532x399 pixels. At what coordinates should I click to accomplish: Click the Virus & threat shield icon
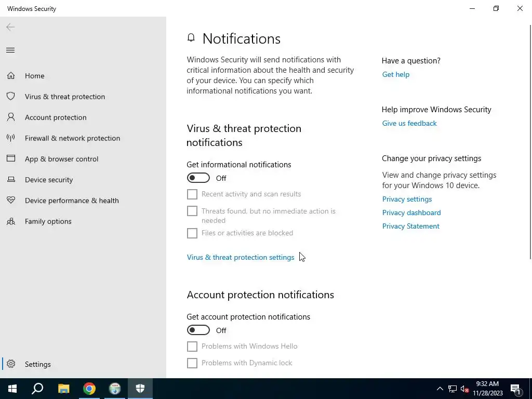pos(11,96)
